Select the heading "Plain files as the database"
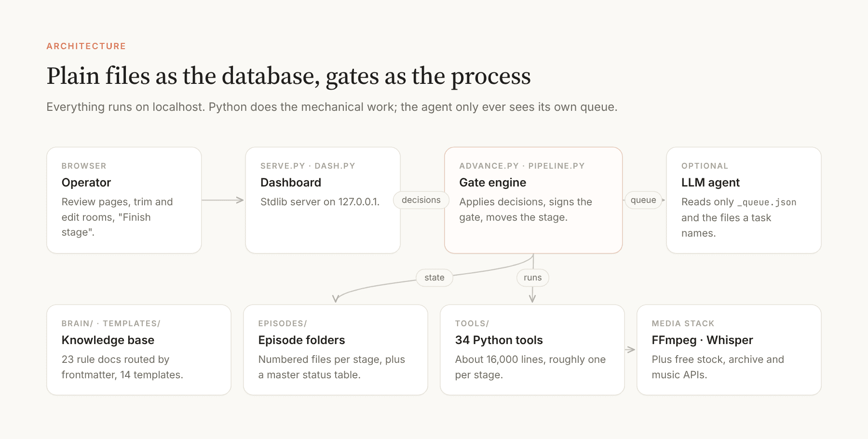868x439 pixels. [x=288, y=76]
